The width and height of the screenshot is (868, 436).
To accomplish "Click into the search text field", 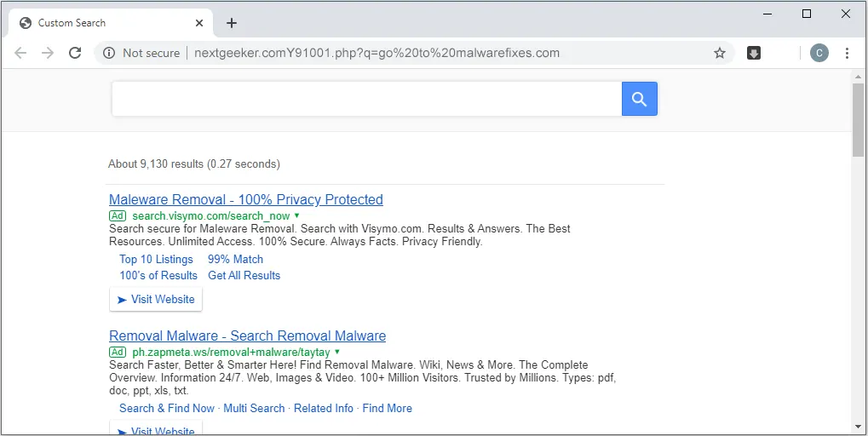I will tap(366, 99).
